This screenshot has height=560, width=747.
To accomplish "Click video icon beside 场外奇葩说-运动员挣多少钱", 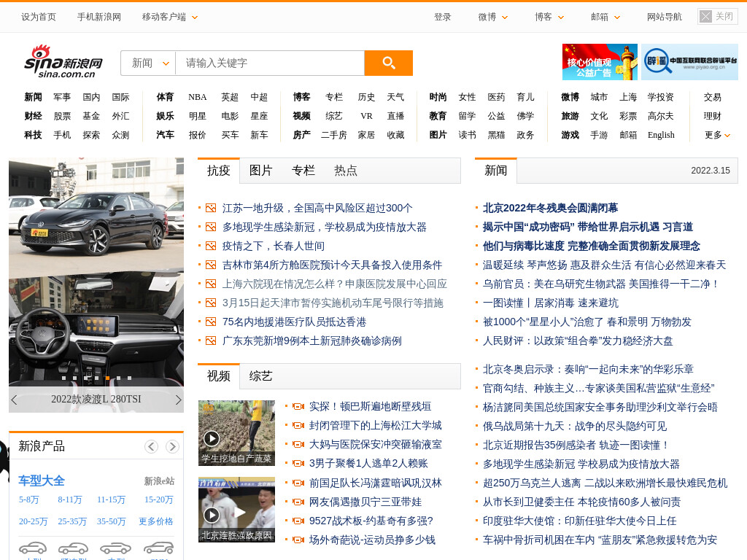I will coord(298,540).
